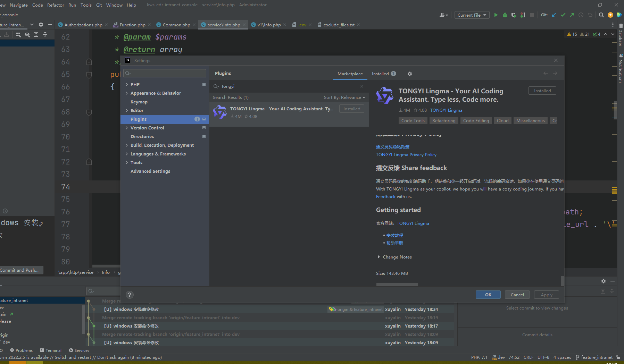The width and height of the screenshot is (624, 364).
Task: Open Search Everywhere magnifier icon
Action: 601,15
